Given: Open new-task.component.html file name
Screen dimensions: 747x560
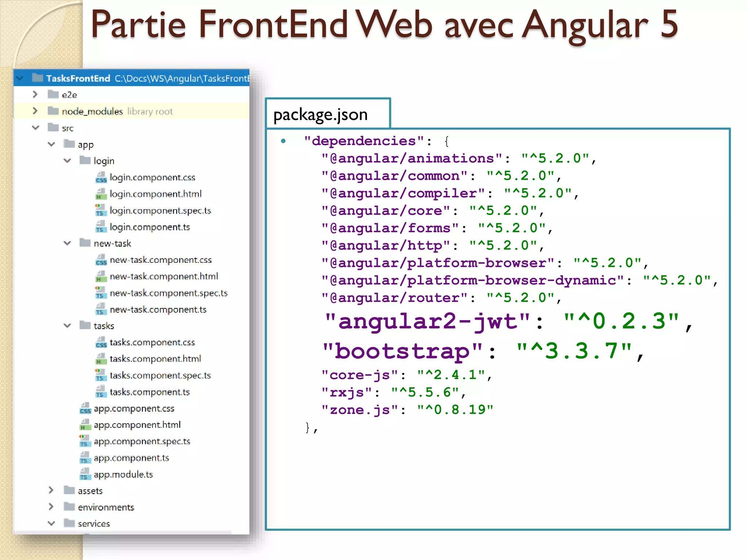Looking at the screenshot, I should pos(164,276).
